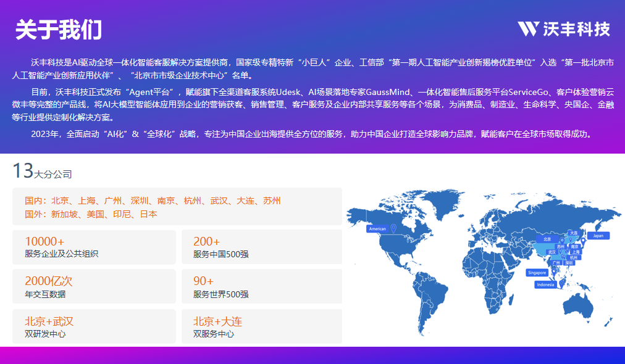Click the 沃丰科技 W logo icon
Viewport: 625px width, 364px height.
tap(529, 28)
